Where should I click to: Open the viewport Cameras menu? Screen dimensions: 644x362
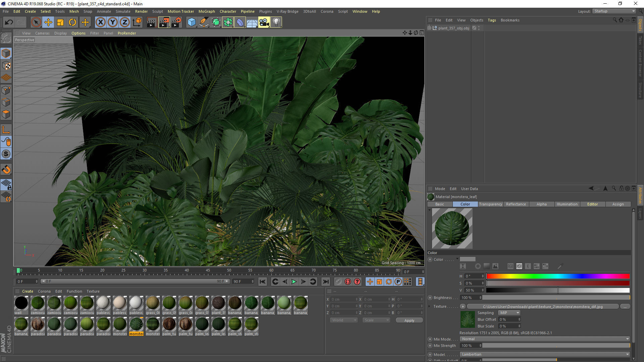point(42,33)
